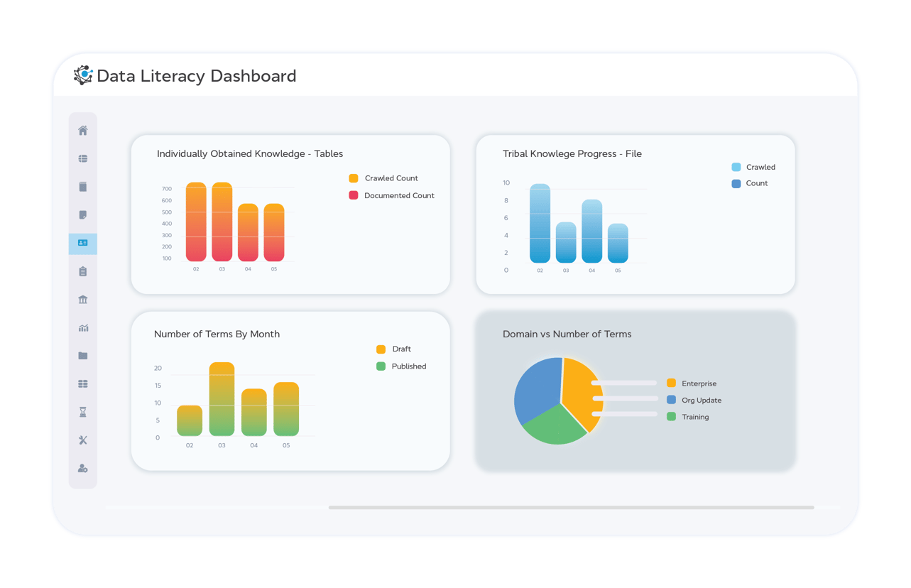
Task: Select the highlighted ID card sidebar icon
Action: (x=82, y=243)
